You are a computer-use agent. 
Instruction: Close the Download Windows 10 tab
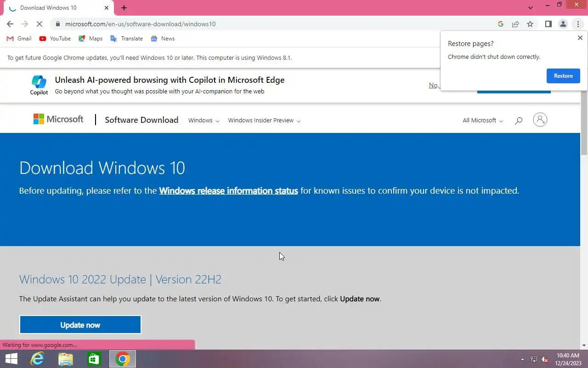tap(107, 8)
